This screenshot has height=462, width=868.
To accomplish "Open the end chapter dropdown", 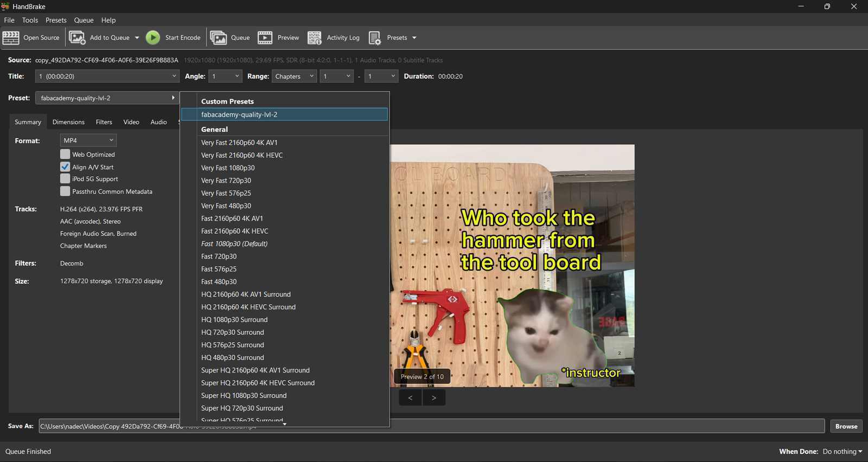I will (x=381, y=76).
